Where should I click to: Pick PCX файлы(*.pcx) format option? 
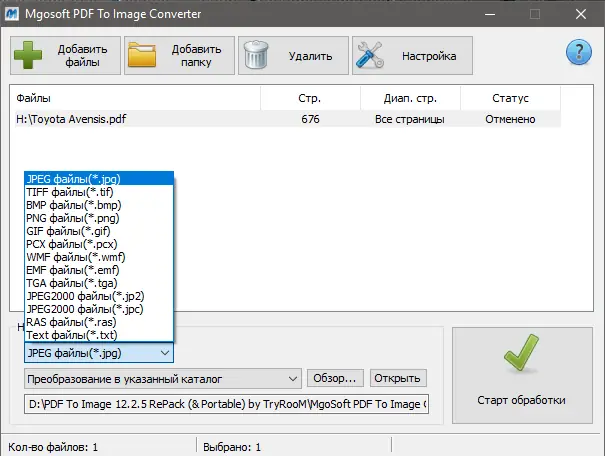(x=99, y=244)
